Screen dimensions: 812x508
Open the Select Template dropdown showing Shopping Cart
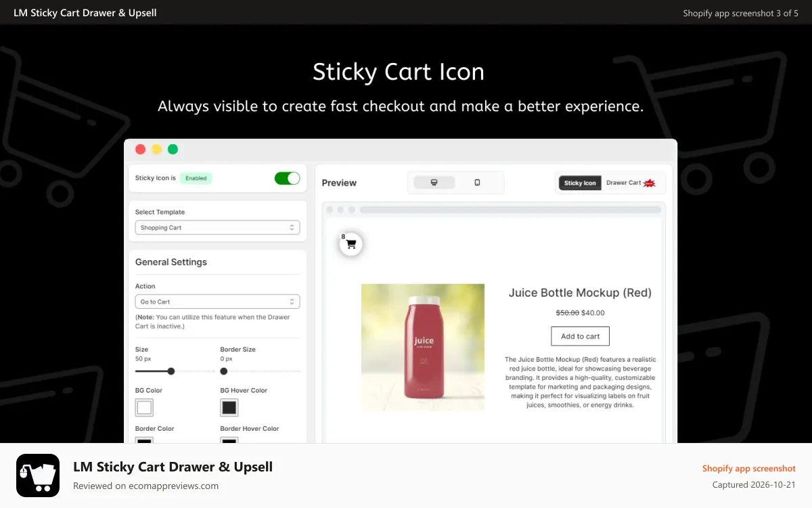(x=217, y=228)
